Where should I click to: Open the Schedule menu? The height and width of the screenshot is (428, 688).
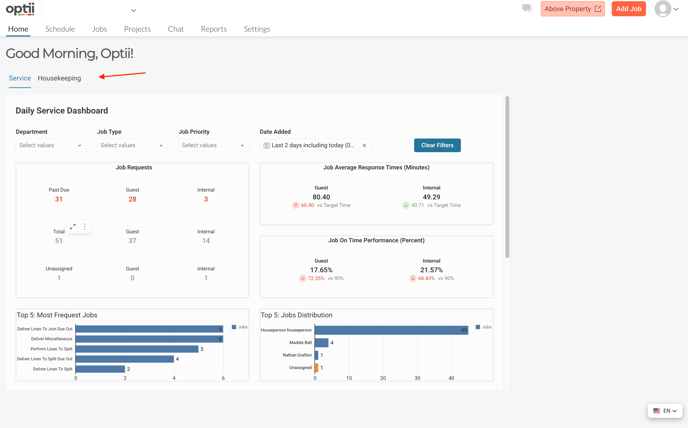click(60, 29)
